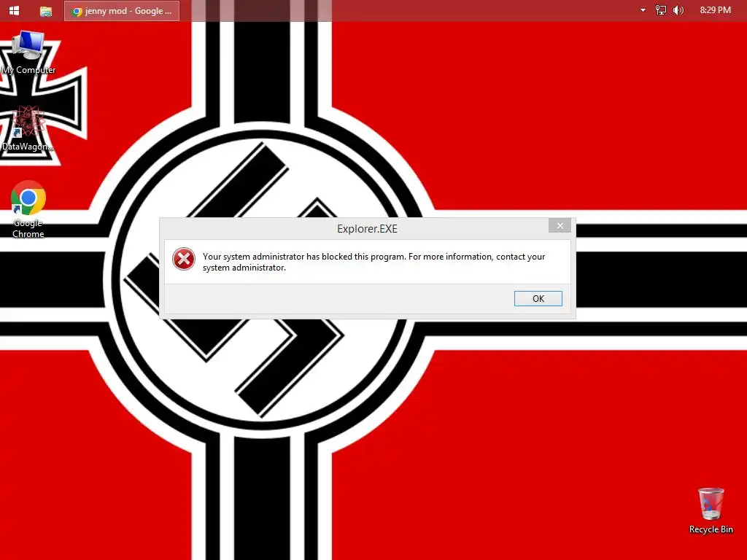Select the My Computer desktop icon
This screenshot has width=747, height=560.
tap(28, 52)
